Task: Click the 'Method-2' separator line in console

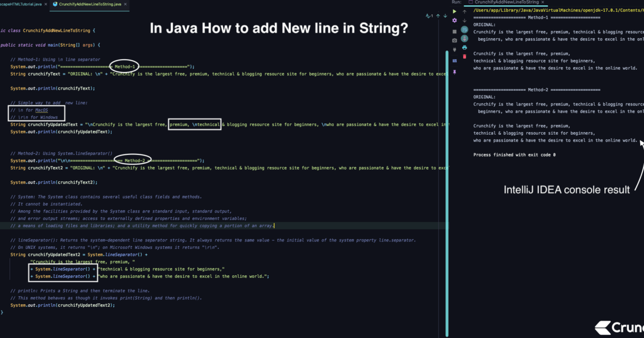Action: coord(537,90)
